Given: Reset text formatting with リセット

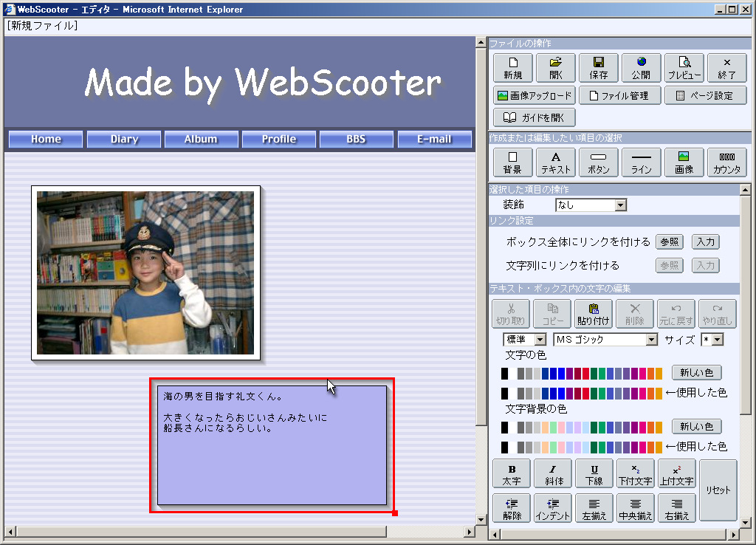Looking at the screenshot, I should (718, 490).
